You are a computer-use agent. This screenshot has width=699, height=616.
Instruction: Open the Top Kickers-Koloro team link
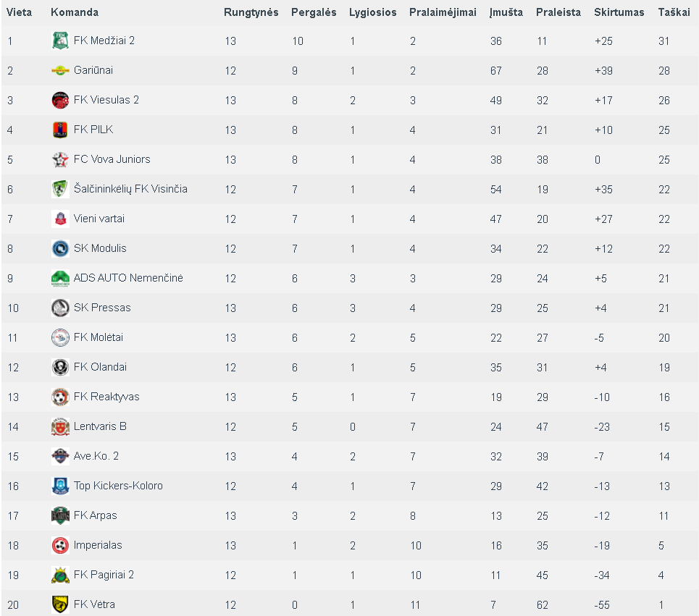118,486
